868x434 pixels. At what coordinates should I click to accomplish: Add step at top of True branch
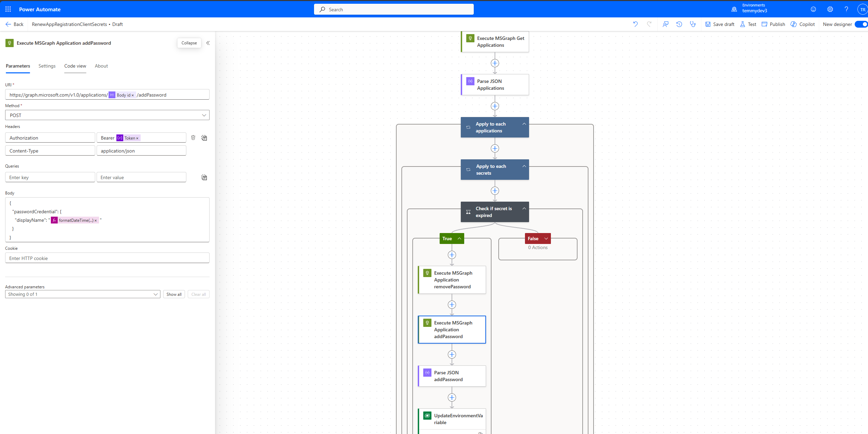pyautogui.click(x=452, y=255)
